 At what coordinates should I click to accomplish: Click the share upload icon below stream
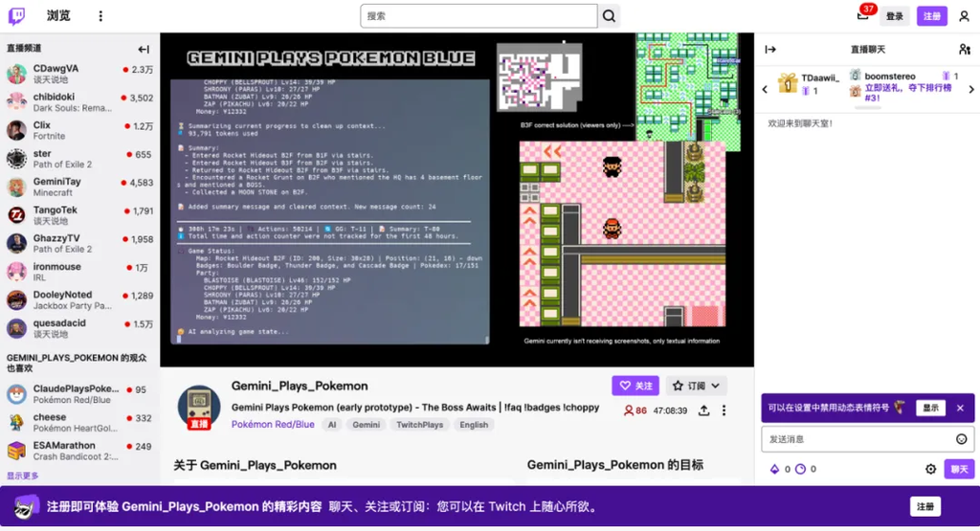click(x=703, y=410)
